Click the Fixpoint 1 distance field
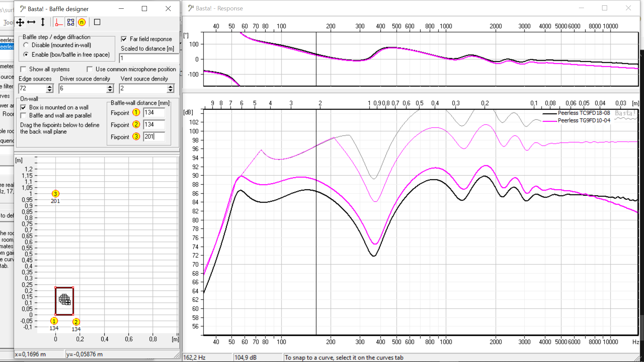The width and height of the screenshot is (644, 362). (x=154, y=113)
